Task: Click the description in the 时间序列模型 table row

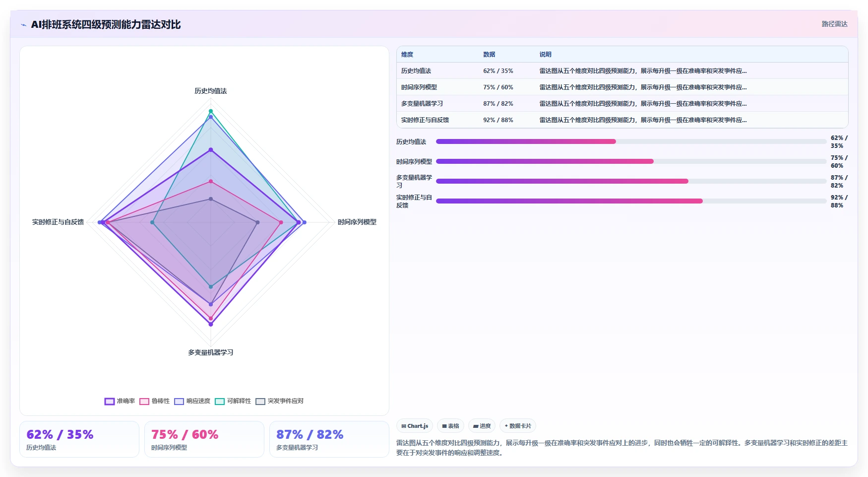Action: [643, 87]
